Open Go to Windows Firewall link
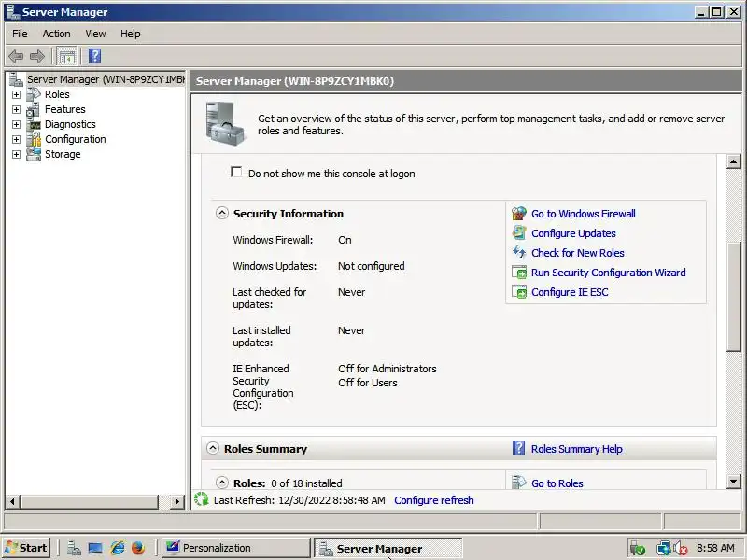The height and width of the screenshot is (560, 747). [583, 214]
